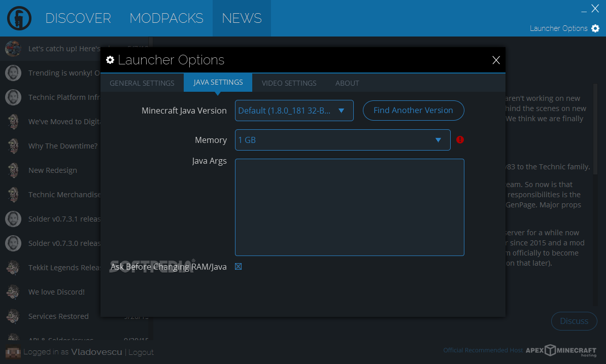Expand Minecraft Java Version dropdown
This screenshot has width=606, height=364.
point(294,111)
